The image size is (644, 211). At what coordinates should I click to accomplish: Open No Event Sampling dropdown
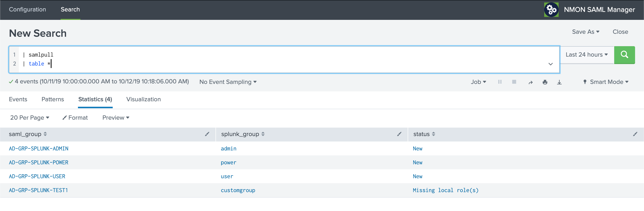228,82
